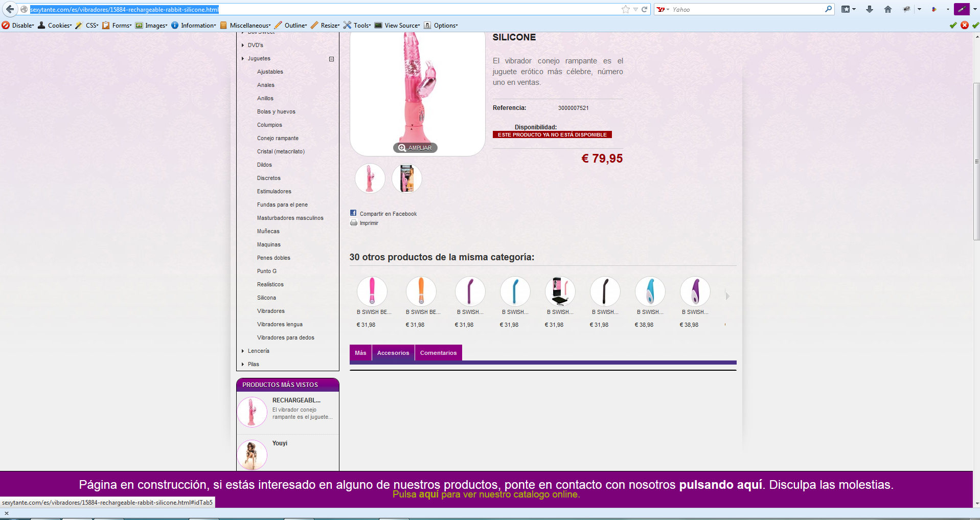Viewport: 980px width, 520px height.
Task: Open the Miscellaneous dropdown menu
Action: tap(245, 25)
